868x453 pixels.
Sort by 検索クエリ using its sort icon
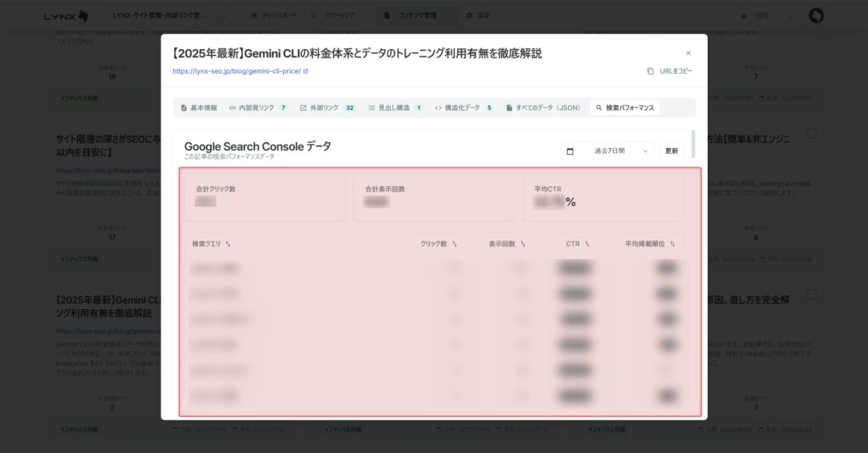(228, 244)
